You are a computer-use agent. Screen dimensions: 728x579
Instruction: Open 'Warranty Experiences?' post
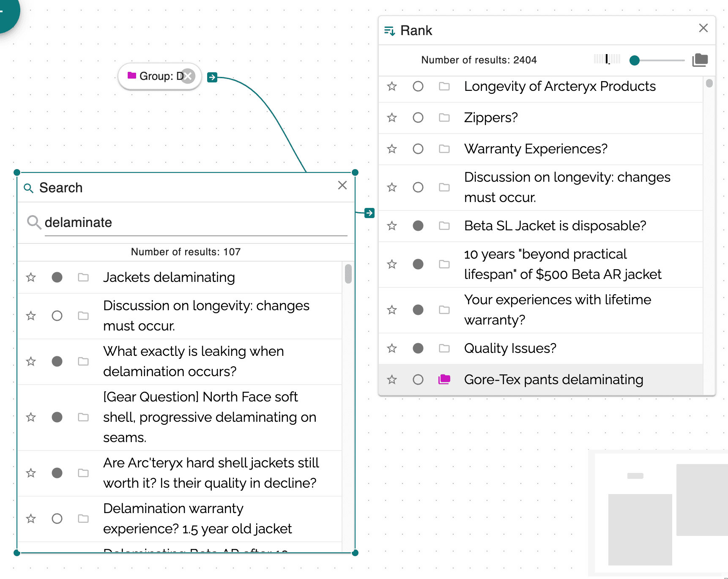click(x=536, y=149)
